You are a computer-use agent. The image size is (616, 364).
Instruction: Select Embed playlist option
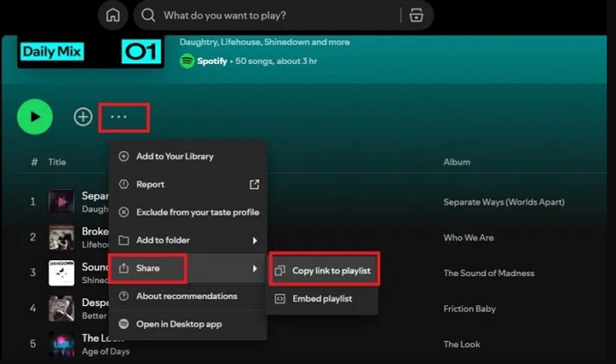(x=323, y=299)
